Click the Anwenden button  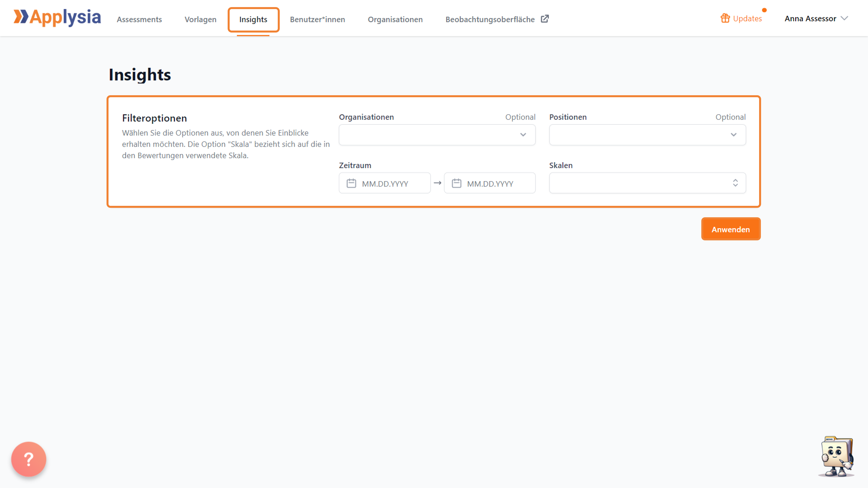[x=731, y=229]
